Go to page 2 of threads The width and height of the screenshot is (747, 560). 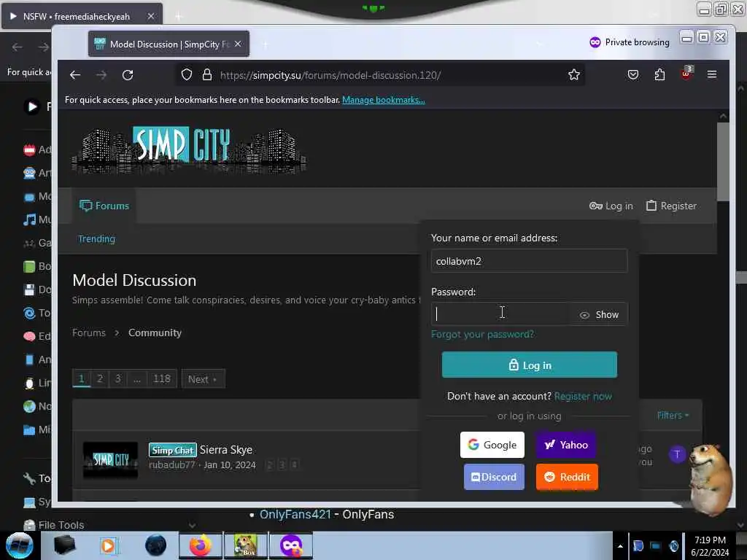pos(99,378)
